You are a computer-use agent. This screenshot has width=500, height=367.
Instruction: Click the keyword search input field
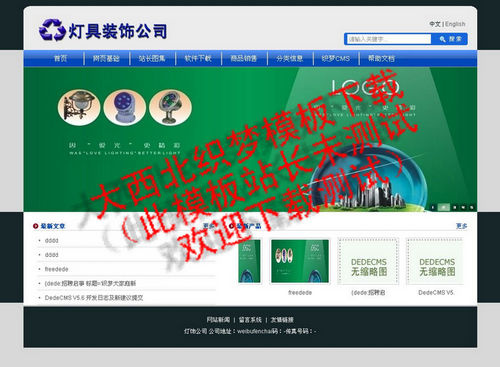coord(389,39)
